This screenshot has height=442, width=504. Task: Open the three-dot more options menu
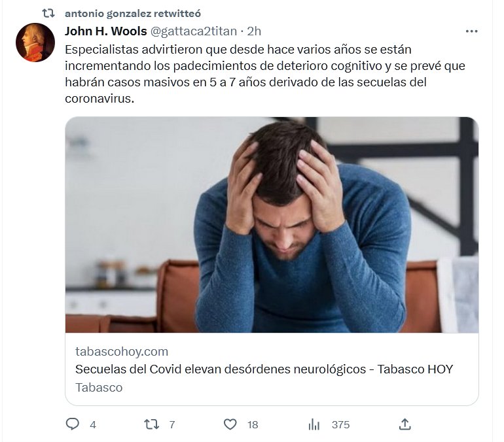471,31
